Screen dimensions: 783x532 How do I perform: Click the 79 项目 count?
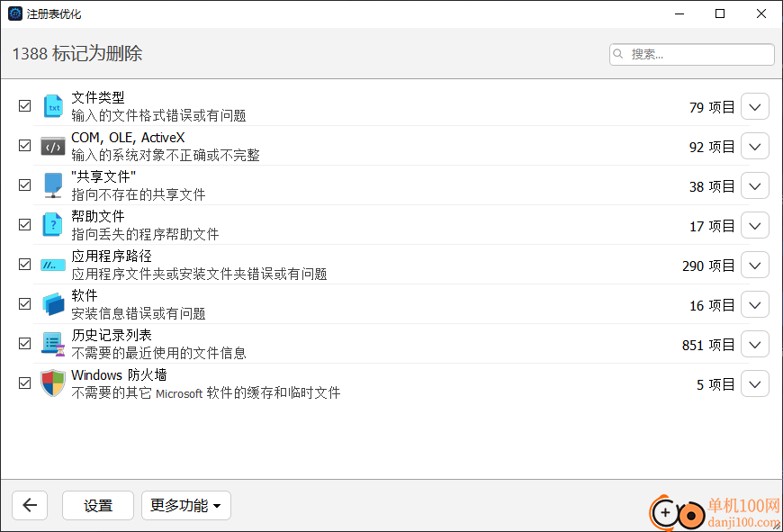click(x=712, y=107)
